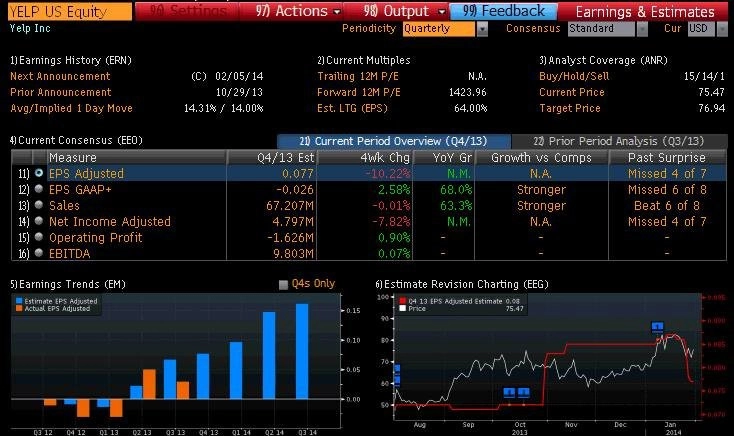The height and width of the screenshot is (436, 734).
Task: Click the Quarterly periodicity field
Action: (439, 29)
